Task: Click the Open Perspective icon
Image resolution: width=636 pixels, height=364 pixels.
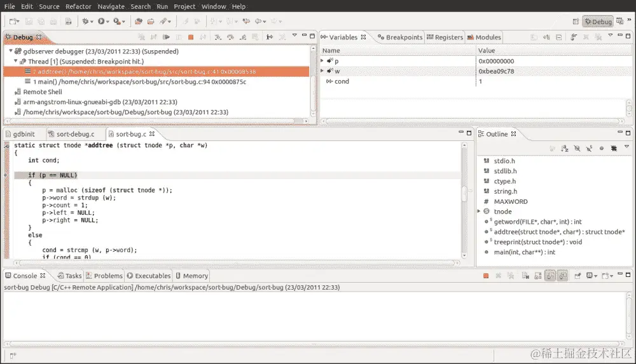Action: pos(576,22)
